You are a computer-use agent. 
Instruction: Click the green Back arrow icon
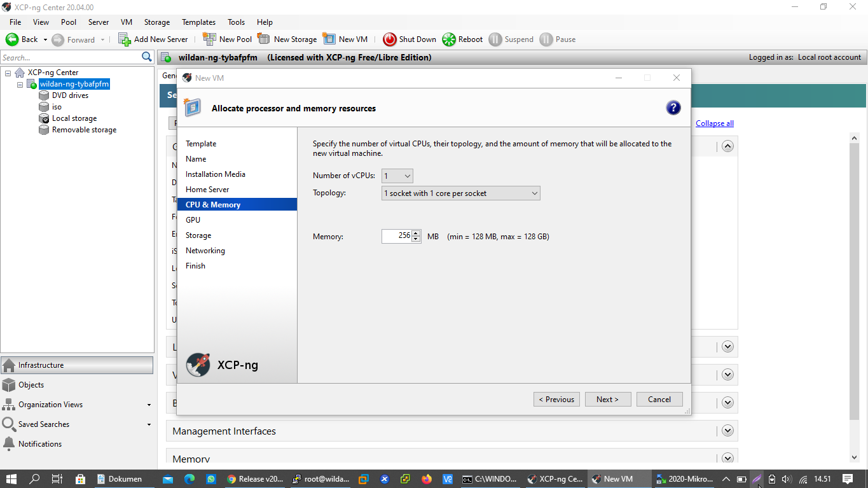pyautogui.click(x=11, y=39)
